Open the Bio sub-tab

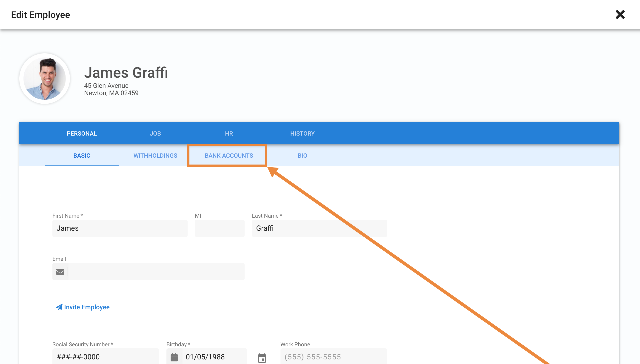tap(302, 156)
